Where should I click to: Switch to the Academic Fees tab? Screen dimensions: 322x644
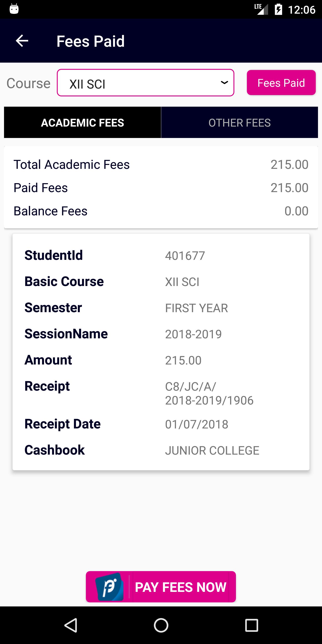tap(83, 123)
